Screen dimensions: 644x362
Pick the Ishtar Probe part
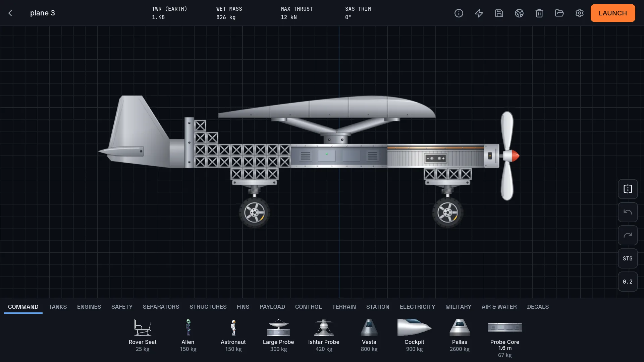pos(324,335)
